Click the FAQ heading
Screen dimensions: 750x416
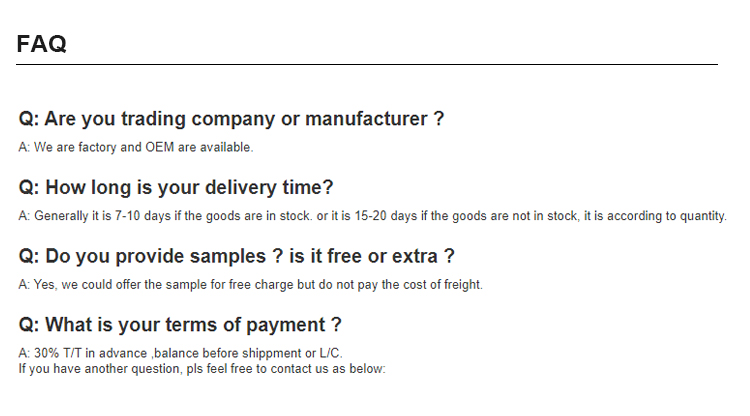pos(42,44)
